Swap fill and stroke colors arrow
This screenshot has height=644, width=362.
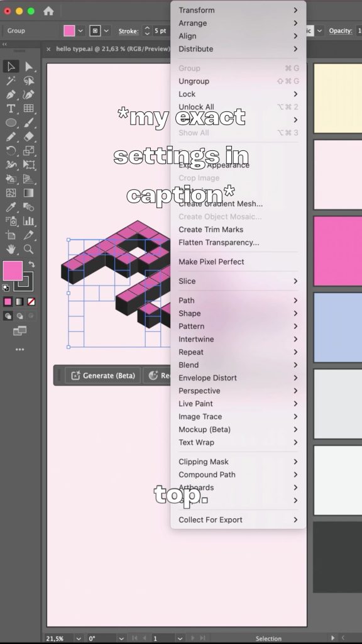coord(31,264)
